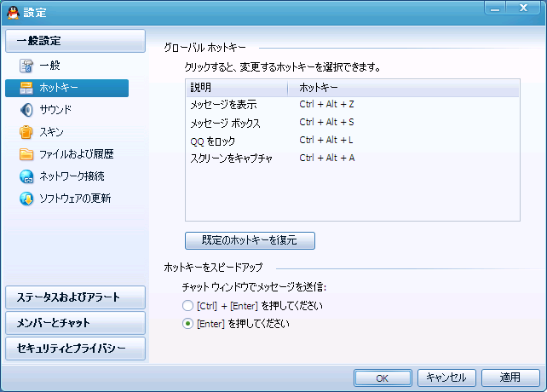Image resolution: width=547 pixels, height=392 pixels.
Task: Open the ソフトウェアの更新 page label
Action: coord(75,199)
